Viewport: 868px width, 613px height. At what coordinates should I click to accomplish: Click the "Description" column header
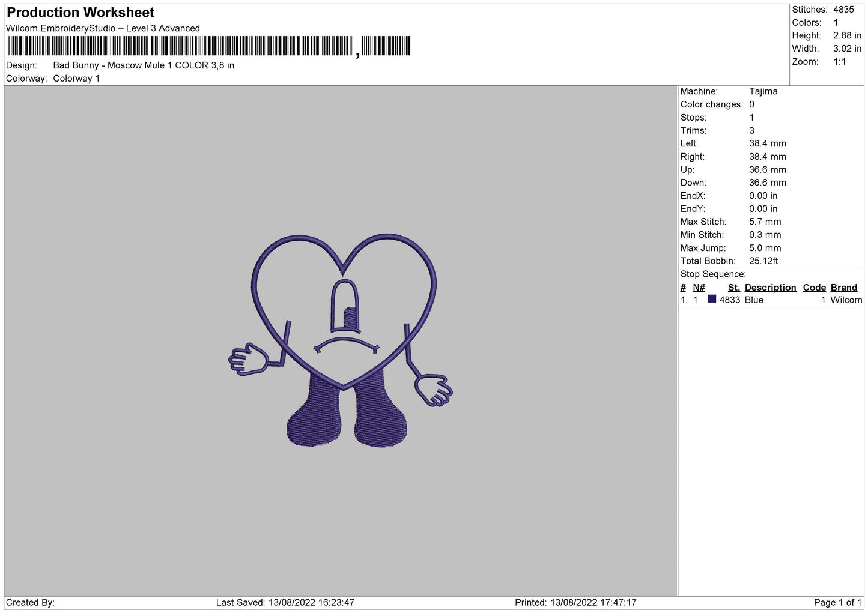770,288
